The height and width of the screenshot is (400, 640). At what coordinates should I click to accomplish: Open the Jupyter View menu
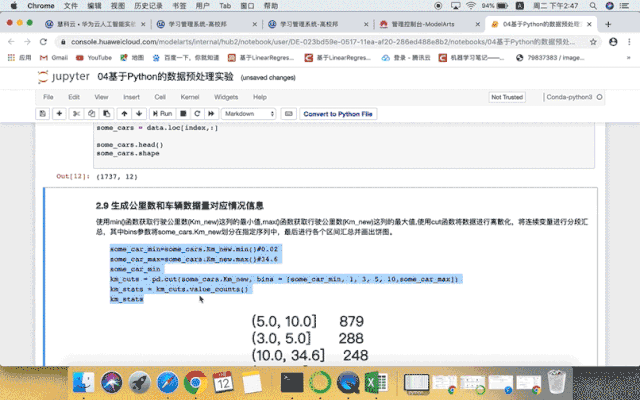tap(101, 97)
